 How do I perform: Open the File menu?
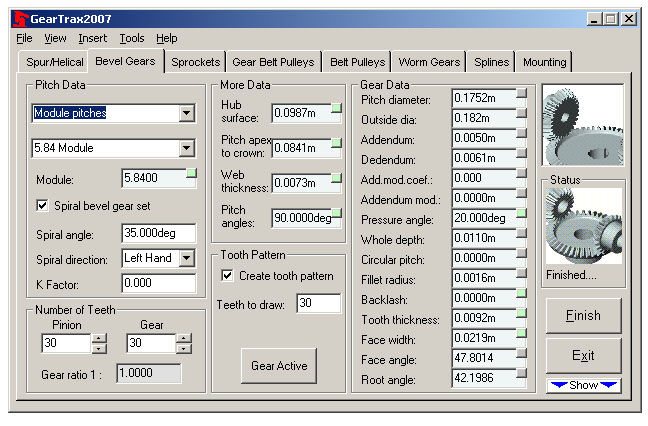click(x=24, y=38)
